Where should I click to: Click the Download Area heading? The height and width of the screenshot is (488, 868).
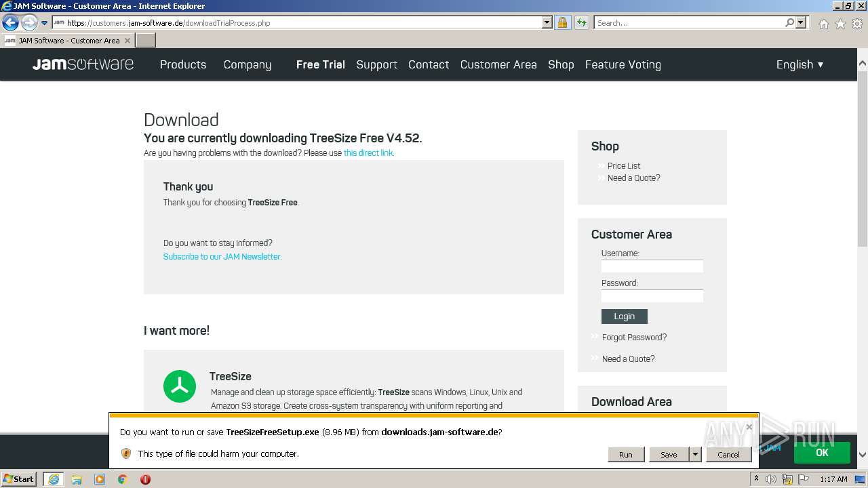coord(631,402)
